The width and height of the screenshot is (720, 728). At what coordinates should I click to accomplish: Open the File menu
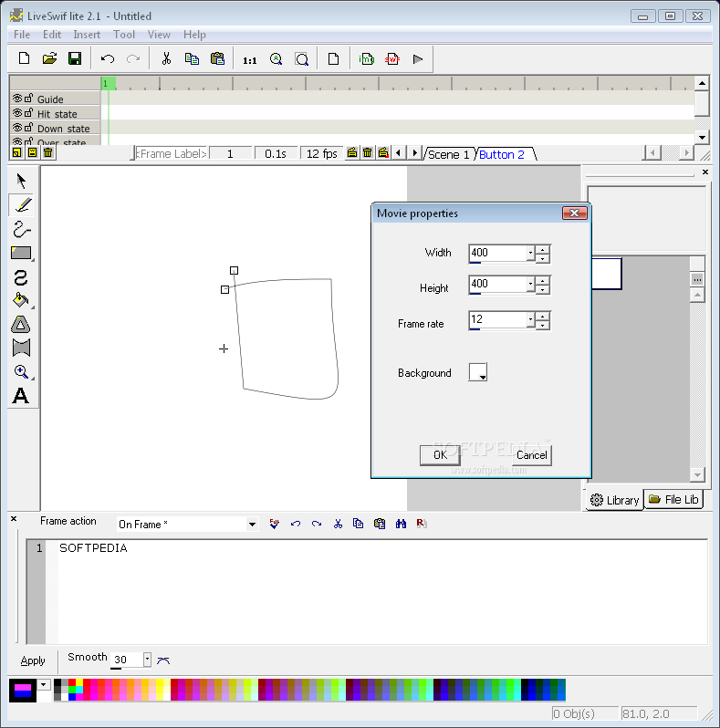[22, 35]
